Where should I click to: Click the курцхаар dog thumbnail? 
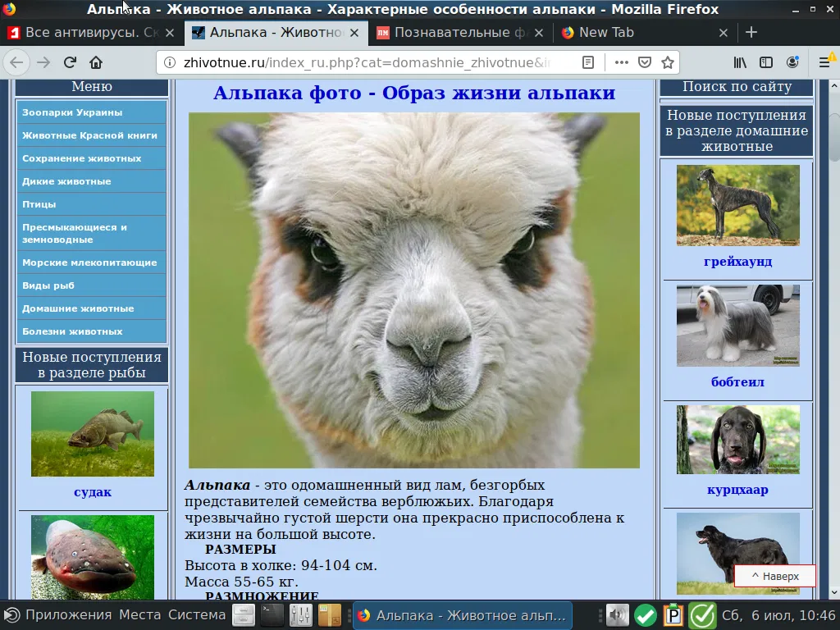pos(738,440)
